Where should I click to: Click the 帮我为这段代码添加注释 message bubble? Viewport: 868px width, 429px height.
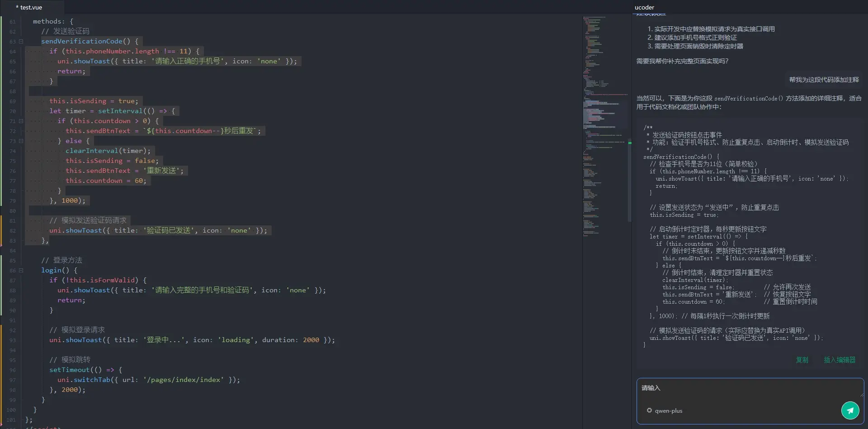(x=824, y=80)
